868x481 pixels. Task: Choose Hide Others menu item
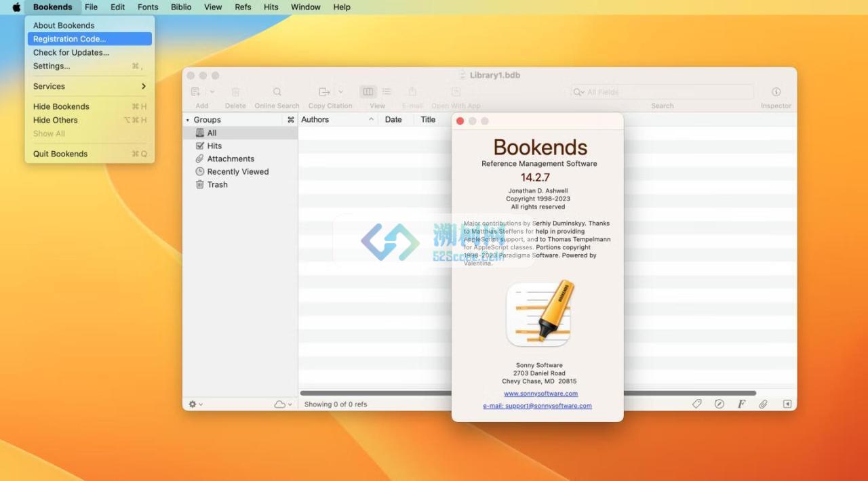click(x=90, y=120)
